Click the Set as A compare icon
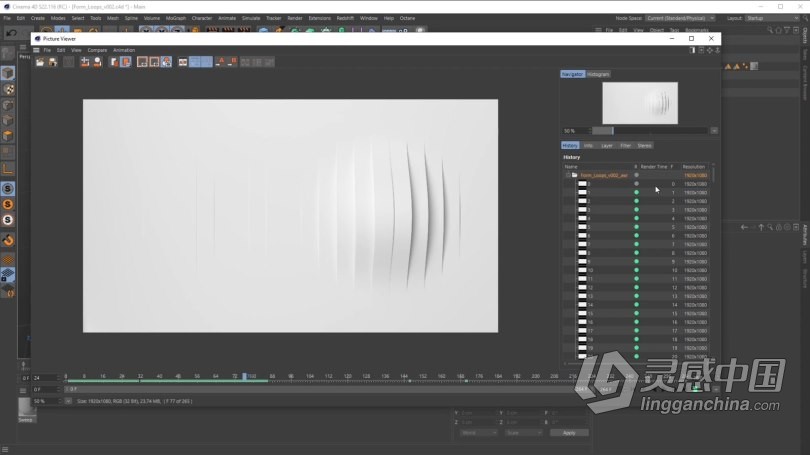This screenshot has width=810, height=455. [x=222, y=62]
